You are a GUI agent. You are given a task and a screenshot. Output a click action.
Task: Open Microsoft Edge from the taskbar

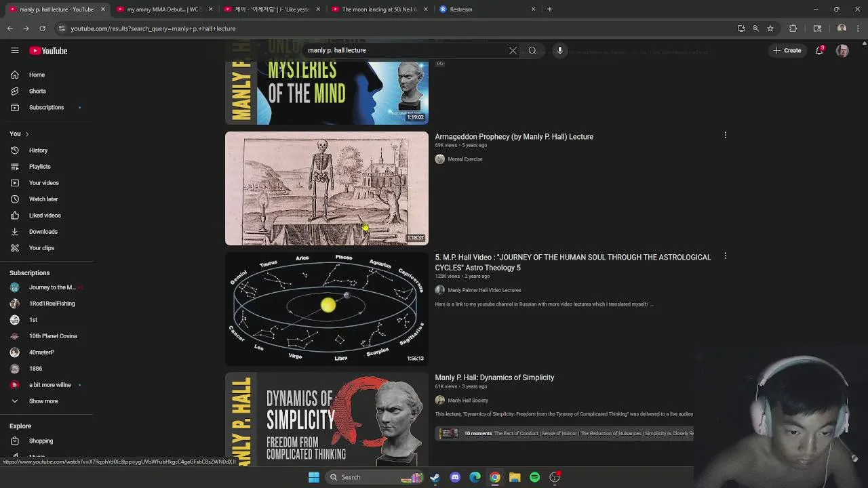[x=475, y=477]
